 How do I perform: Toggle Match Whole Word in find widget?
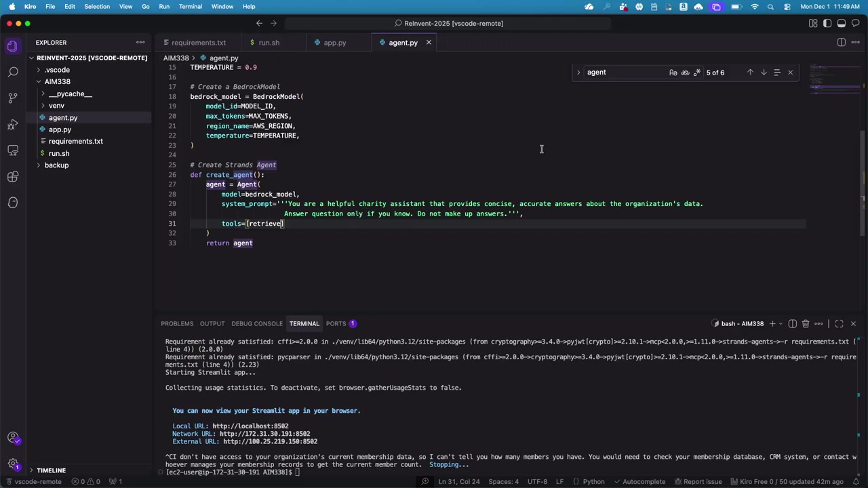click(685, 73)
